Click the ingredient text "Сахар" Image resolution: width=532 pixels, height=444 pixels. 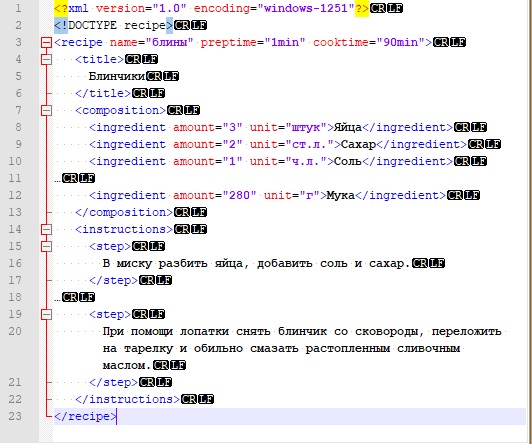(358, 144)
